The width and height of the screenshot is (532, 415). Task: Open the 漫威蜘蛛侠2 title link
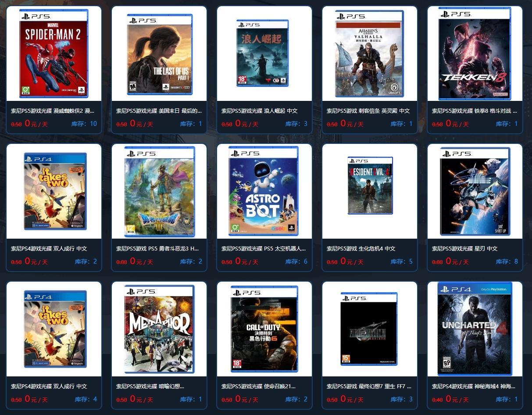tap(53, 111)
